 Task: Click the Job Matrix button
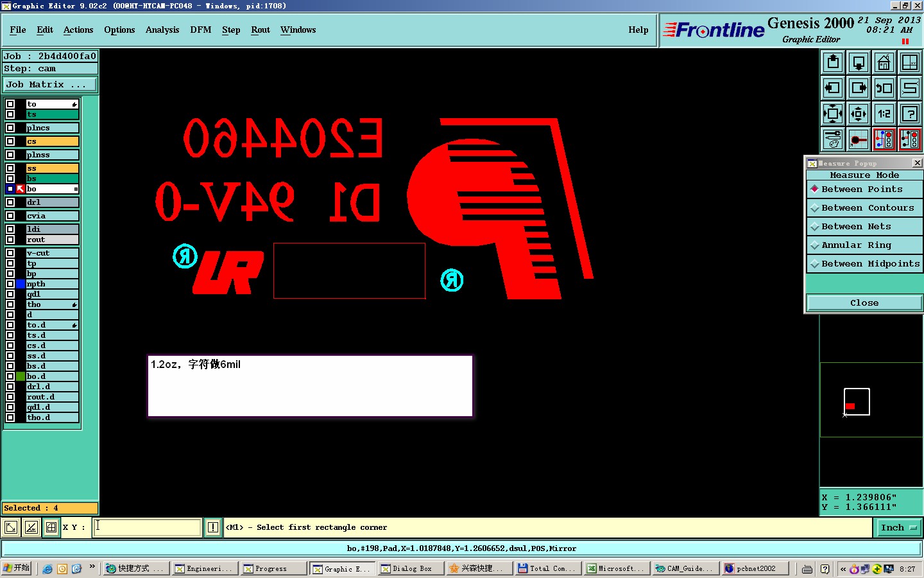tap(50, 84)
